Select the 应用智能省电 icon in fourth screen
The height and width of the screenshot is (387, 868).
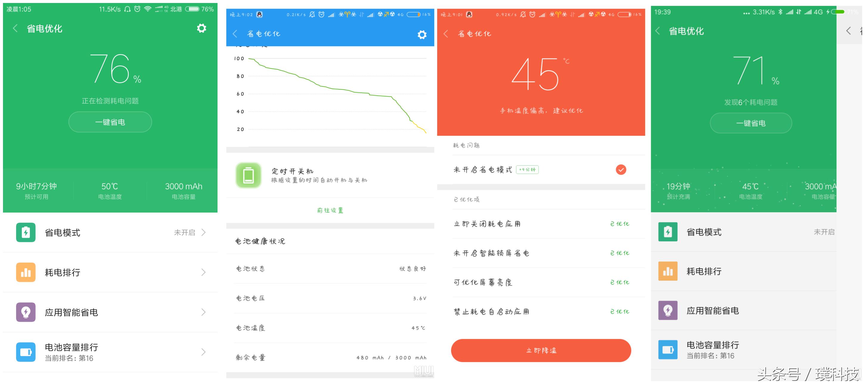tap(668, 310)
